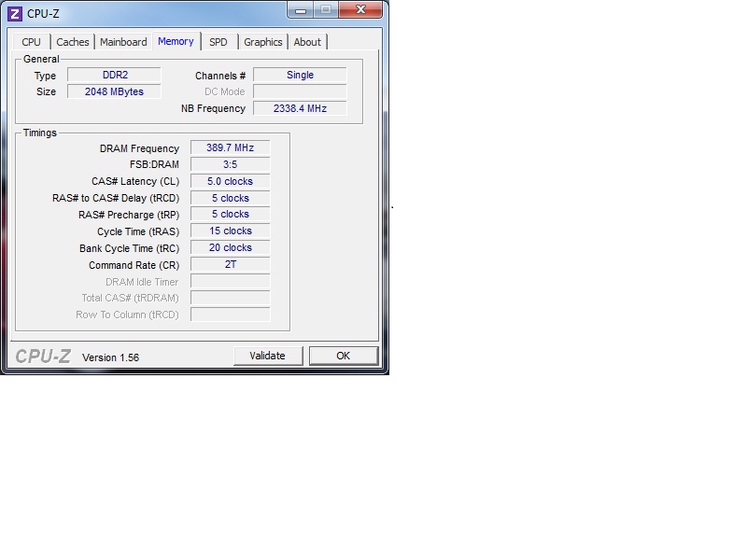Switch to the Graphics tab

[263, 42]
